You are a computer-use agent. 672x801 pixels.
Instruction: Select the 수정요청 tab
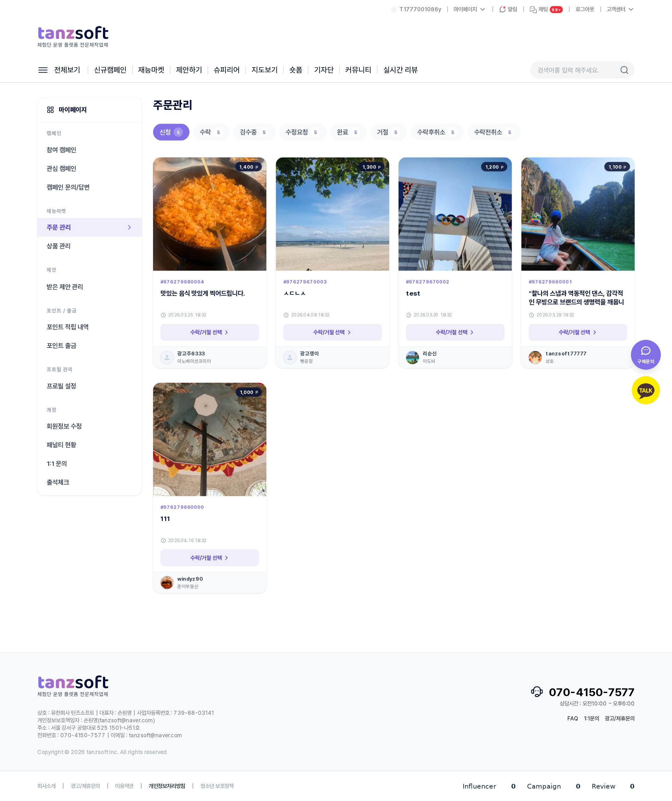pyautogui.click(x=302, y=132)
